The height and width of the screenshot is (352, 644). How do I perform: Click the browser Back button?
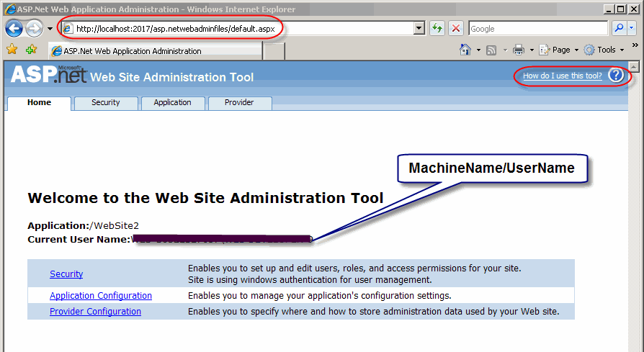click(x=14, y=29)
